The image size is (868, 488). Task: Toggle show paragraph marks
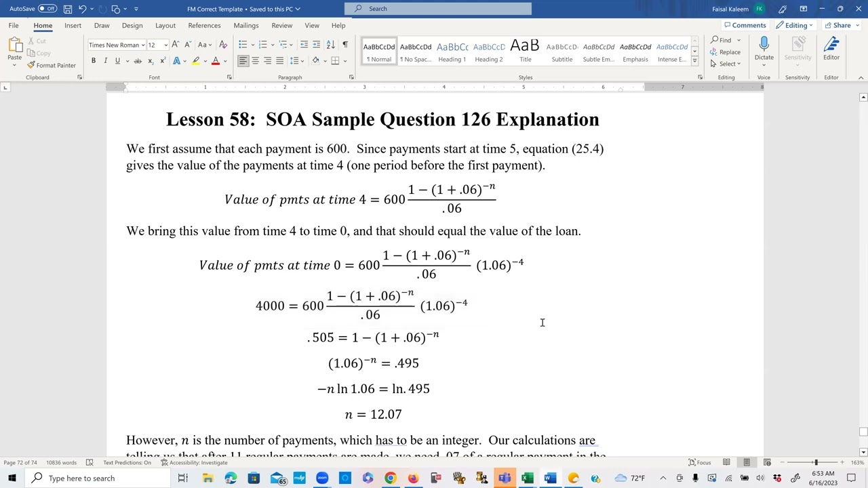click(345, 45)
